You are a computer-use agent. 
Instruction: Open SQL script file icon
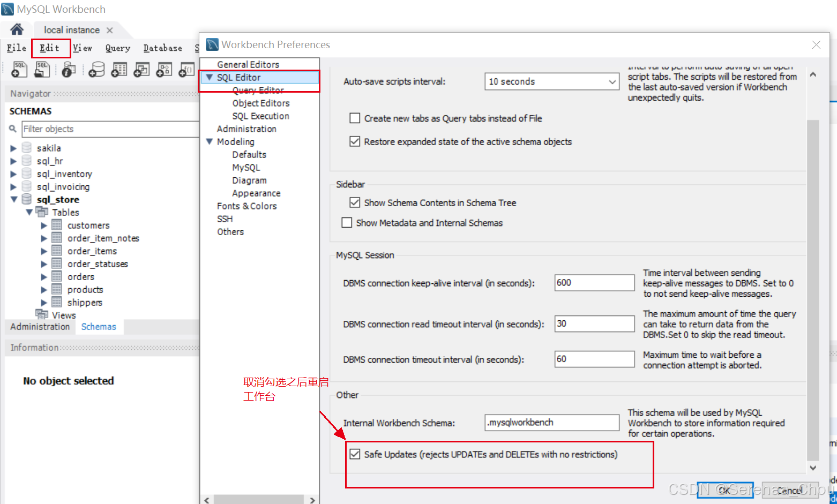(42, 69)
